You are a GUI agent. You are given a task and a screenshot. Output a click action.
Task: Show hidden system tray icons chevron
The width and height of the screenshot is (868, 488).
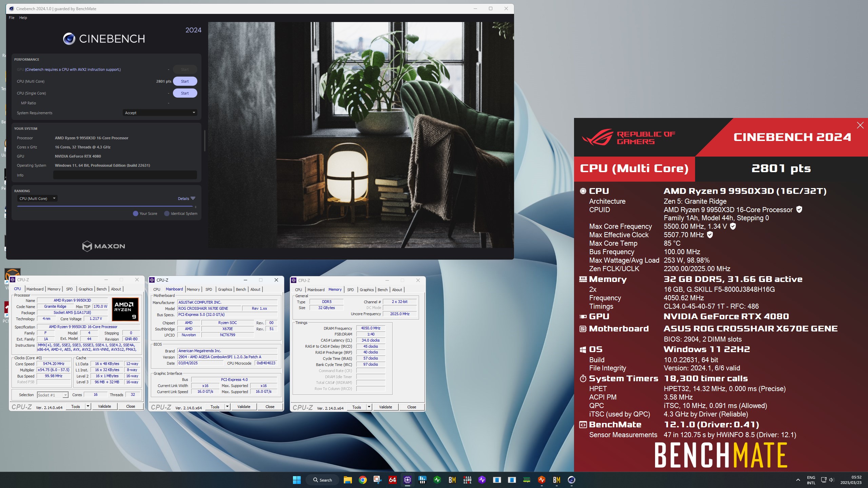coord(798,480)
